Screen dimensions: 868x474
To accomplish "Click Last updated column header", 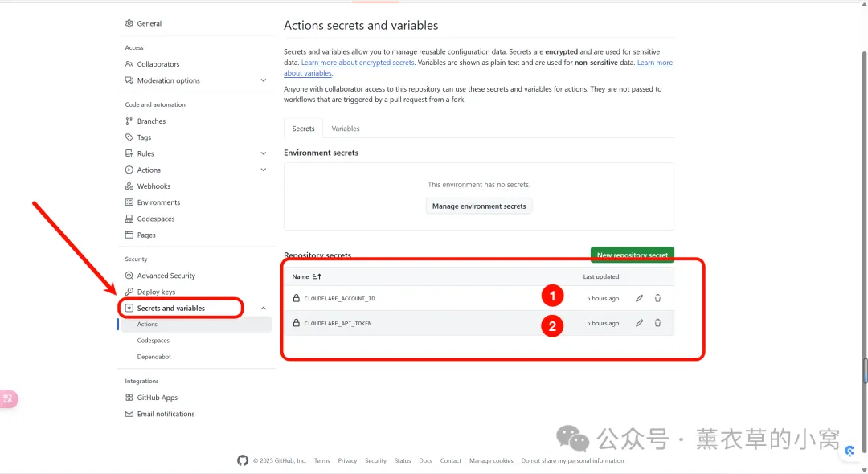I will [x=600, y=276].
